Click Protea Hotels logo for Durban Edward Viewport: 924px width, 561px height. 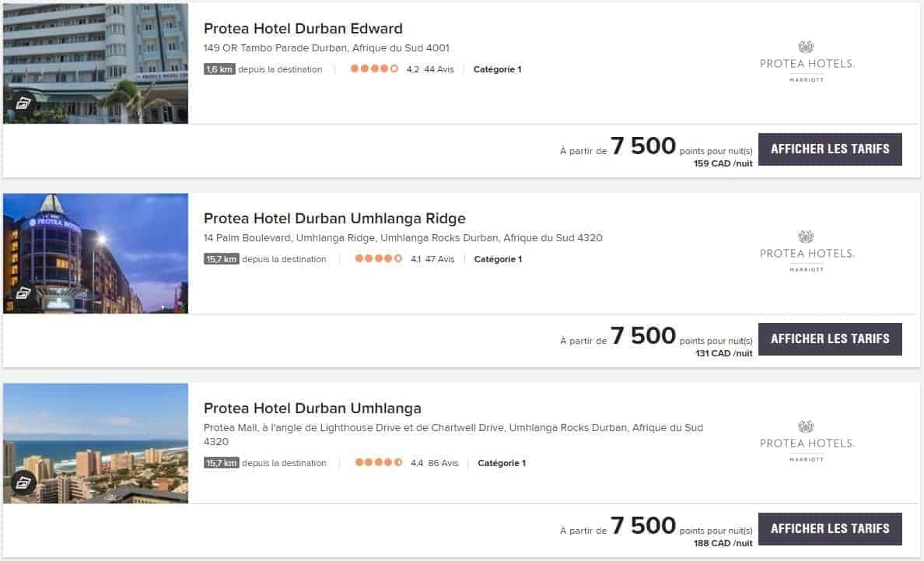[807, 62]
